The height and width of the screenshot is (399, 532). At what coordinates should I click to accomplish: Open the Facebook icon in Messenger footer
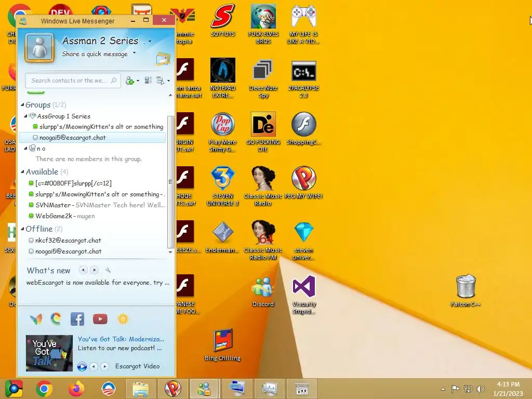click(x=77, y=319)
